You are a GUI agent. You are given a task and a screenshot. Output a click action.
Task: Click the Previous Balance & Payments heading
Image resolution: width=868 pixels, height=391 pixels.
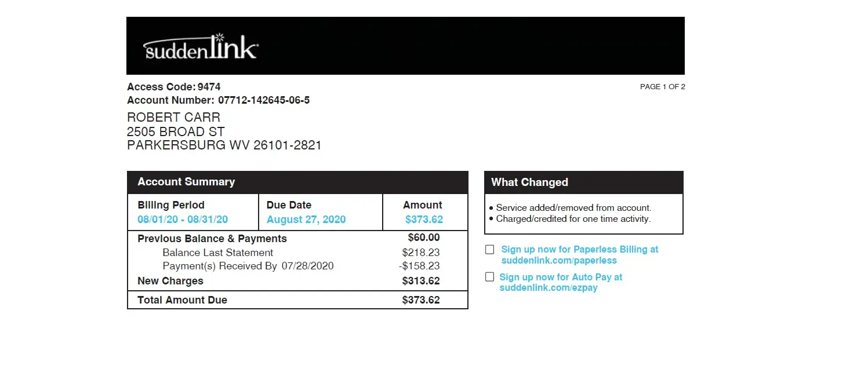tap(212, 239)
